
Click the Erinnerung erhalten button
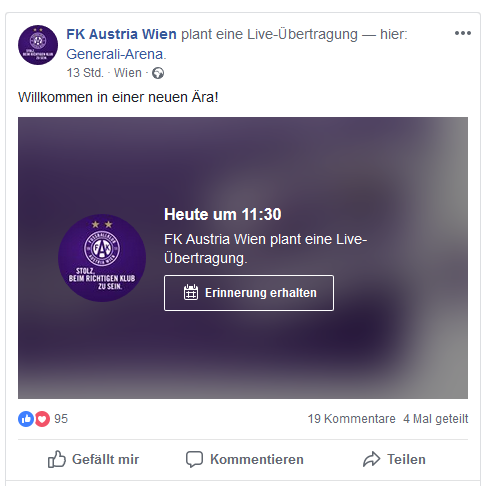(249, 293)
